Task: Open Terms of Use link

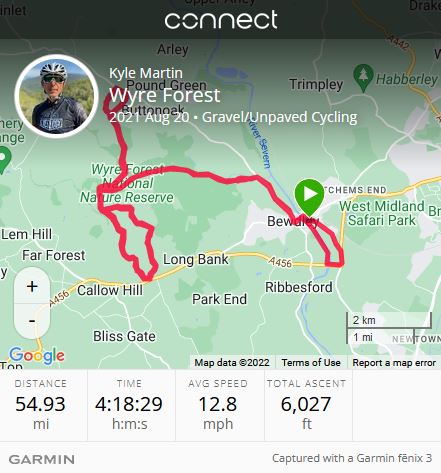Action: (311, 362)
